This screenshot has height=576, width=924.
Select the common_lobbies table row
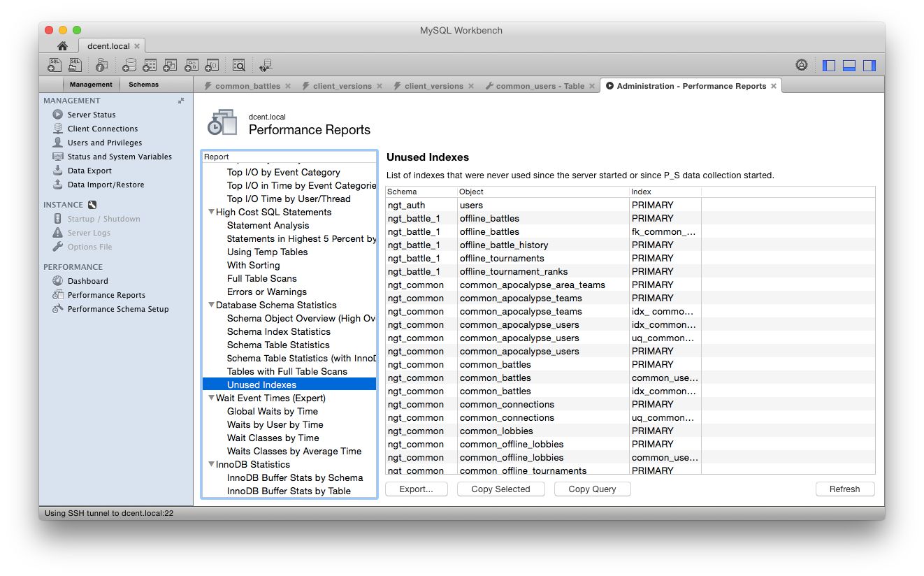coord(630,431)
